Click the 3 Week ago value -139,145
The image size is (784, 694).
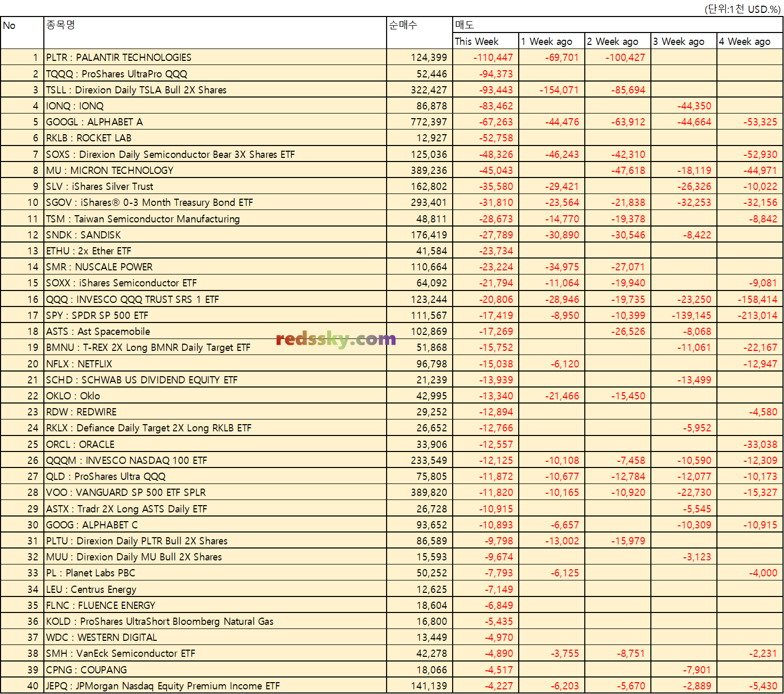[x=691, y=315]
